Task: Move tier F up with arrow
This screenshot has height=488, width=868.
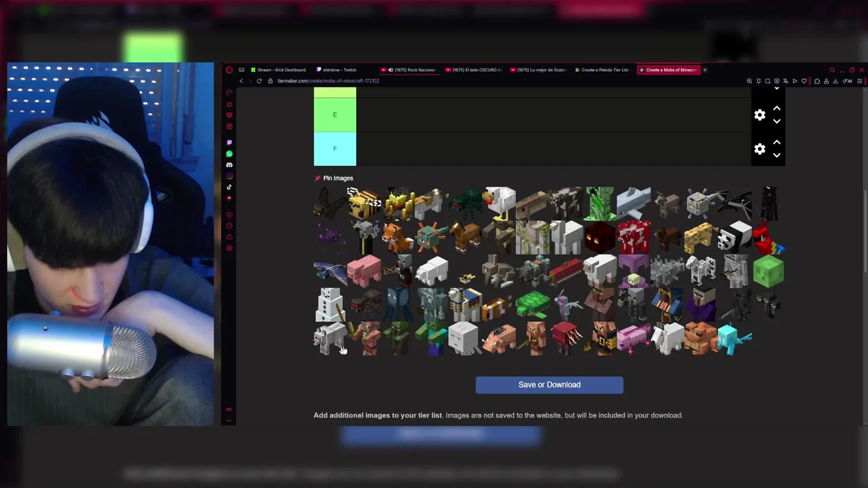Action: (777, 142)
